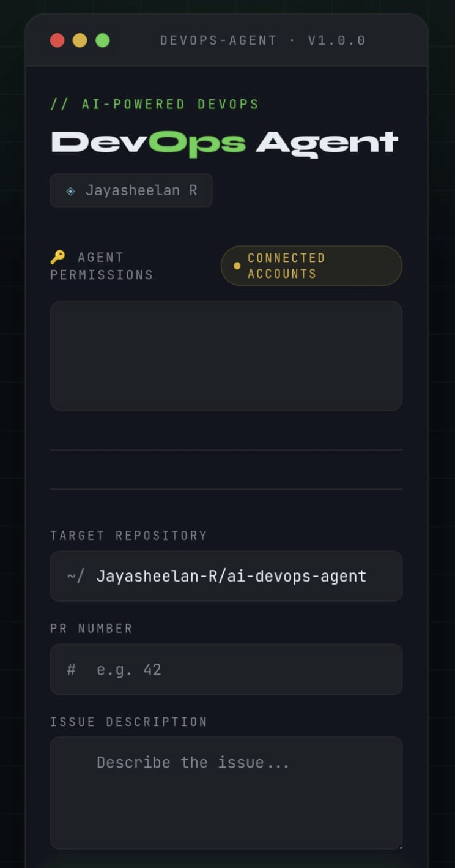Click the # symbol in the PR number field
The height and width of the screenshot is (868, 455).
coord(71,669)
